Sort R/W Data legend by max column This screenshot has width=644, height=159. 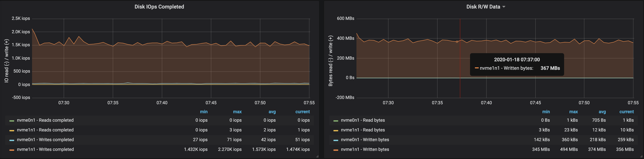click(x=573, y=112)
